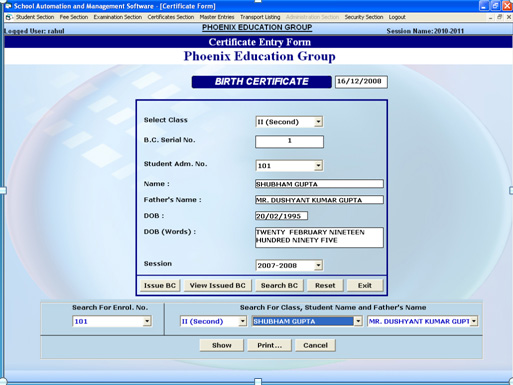This screenshot has width=513, height=385.
Task: Expand the Student Adm. No. dropdown
Action: (x=318, y=165)
